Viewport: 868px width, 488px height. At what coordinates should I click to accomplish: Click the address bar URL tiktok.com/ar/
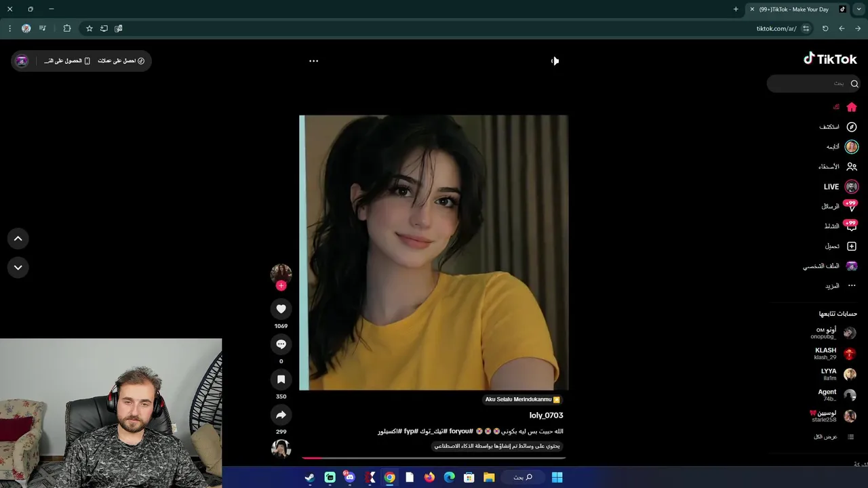coord(776,28)
